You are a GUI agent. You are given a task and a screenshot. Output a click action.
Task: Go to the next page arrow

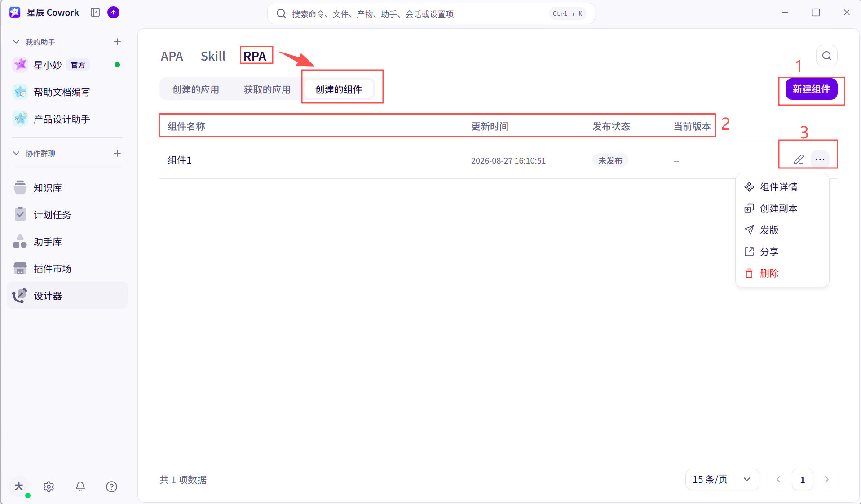[x=827, y=479]
